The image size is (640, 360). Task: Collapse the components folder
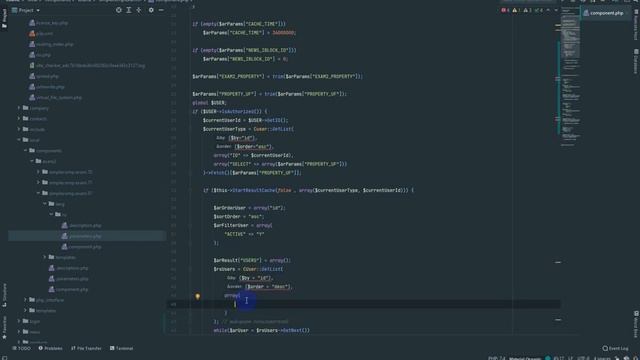(x=25, y=150)
